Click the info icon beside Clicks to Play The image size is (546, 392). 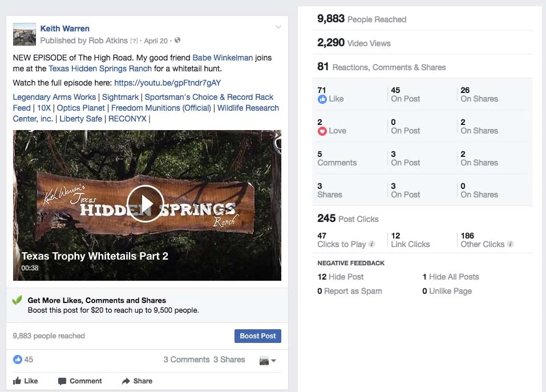[372, 244]
